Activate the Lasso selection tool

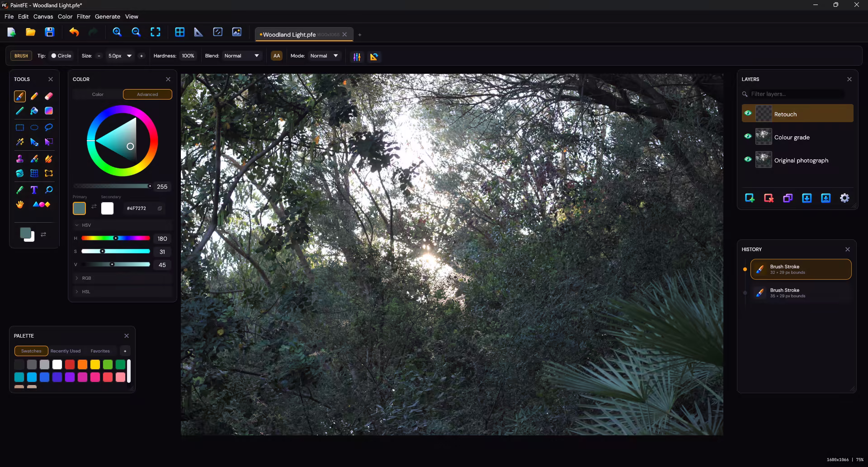[x=49, y=127]
